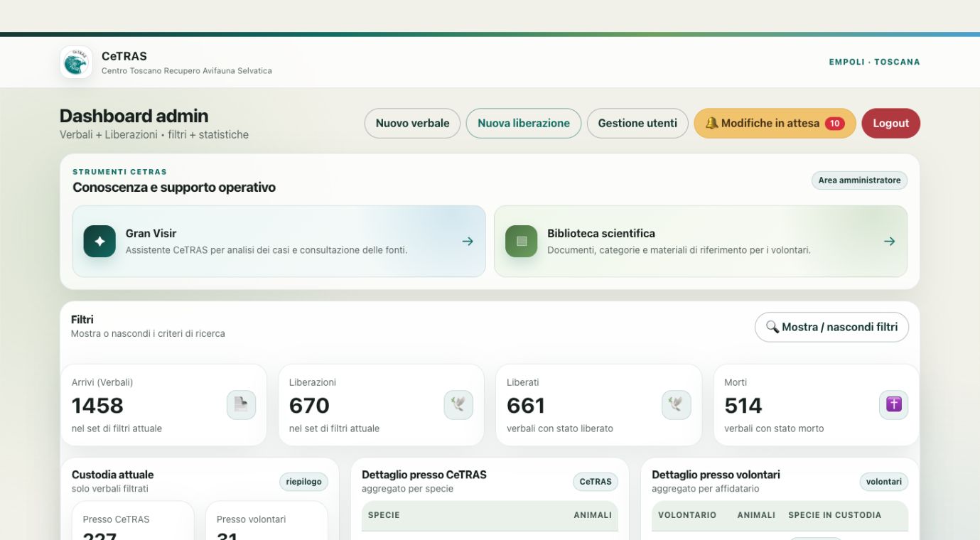The height and width of the screenshot is (540, 980).
Task: Click the dove icon in Liberati card
Action: pos(677,405)
